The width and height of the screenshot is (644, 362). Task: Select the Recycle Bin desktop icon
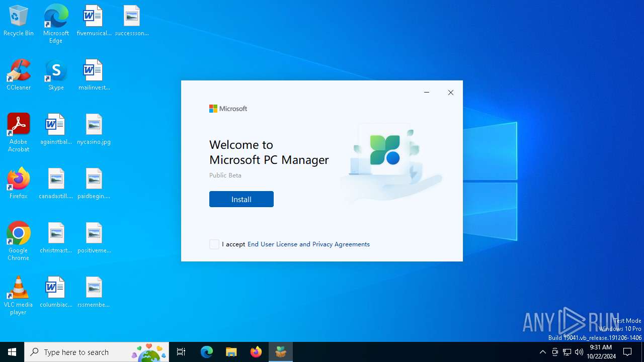(x=19, y=21)
